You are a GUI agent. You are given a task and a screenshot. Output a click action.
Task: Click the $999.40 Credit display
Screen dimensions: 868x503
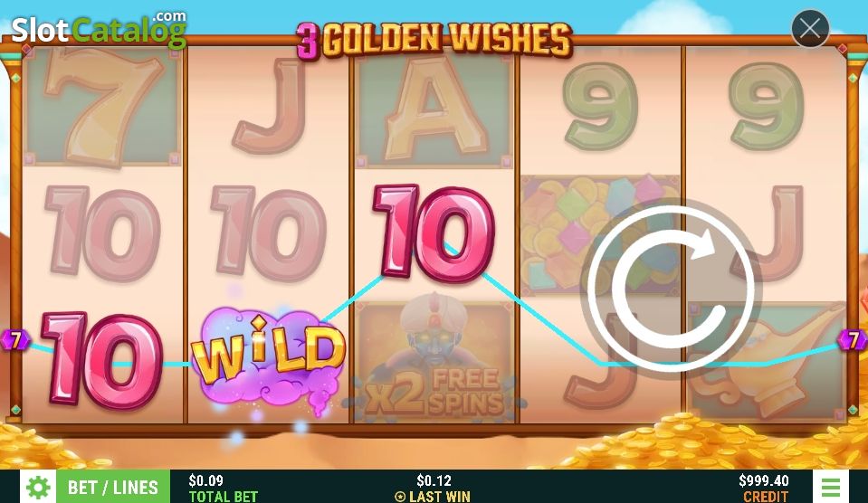(763, 488)
